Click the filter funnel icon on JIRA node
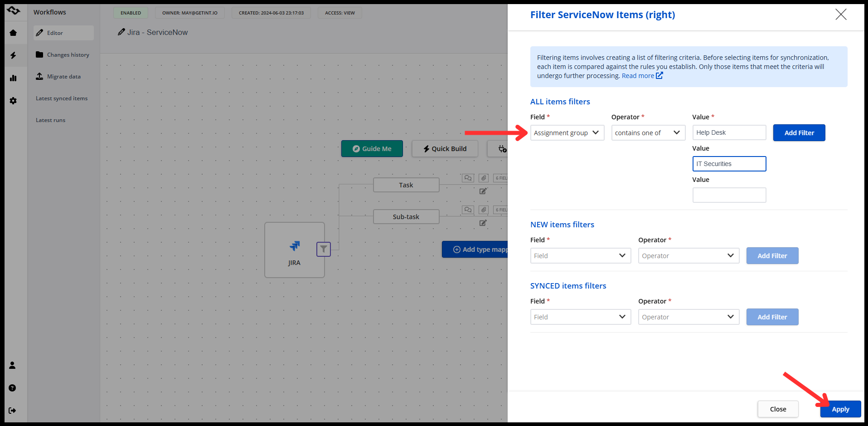868x426 pixels. click(323, 249)
